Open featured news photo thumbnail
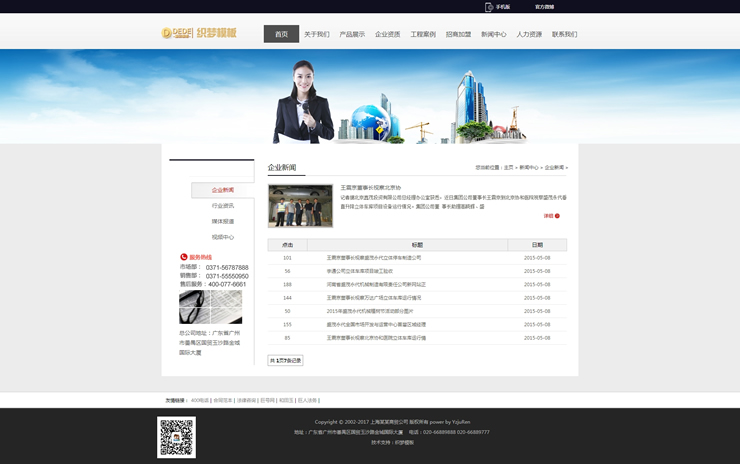Viewport: 740px width, 464px height. click(x=300, y=206)
